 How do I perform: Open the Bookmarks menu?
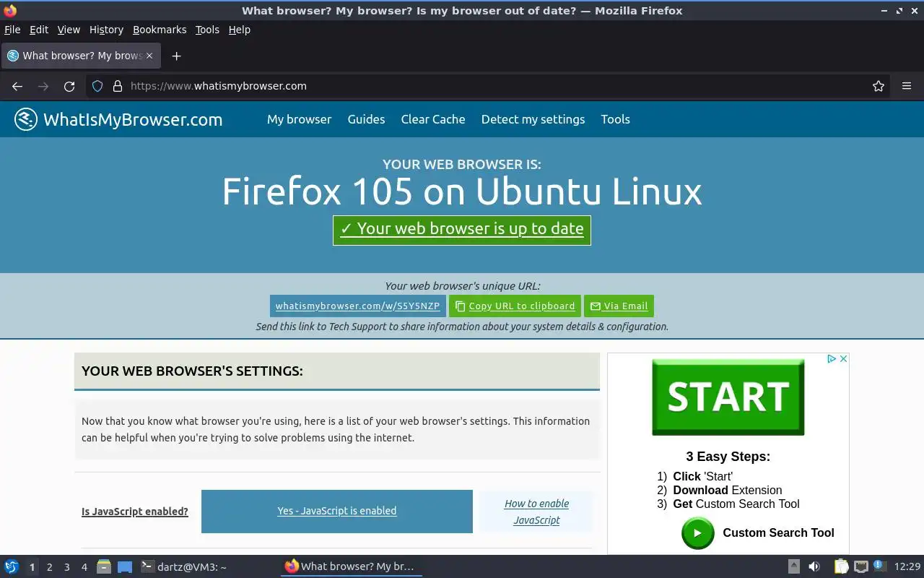tap(160, 30)
